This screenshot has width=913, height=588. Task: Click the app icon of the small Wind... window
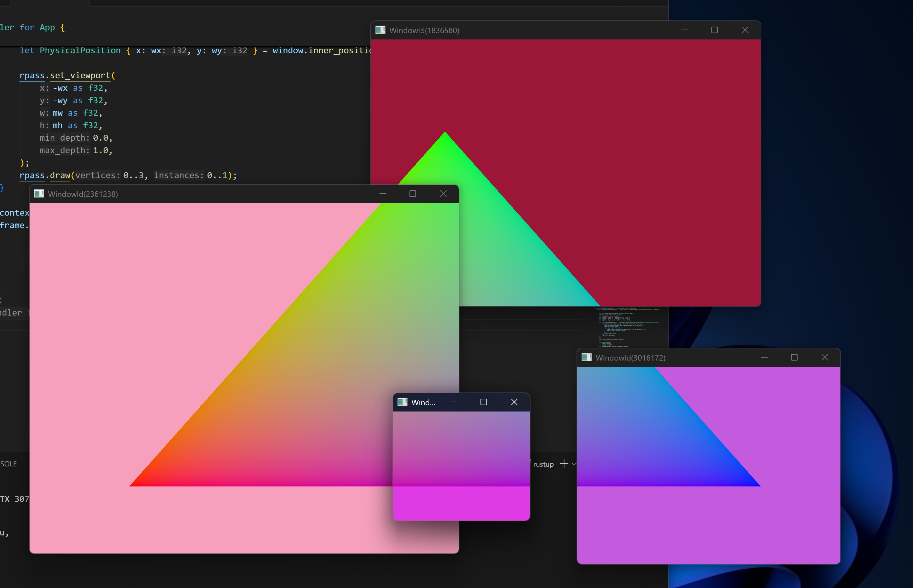coord(402,402)
